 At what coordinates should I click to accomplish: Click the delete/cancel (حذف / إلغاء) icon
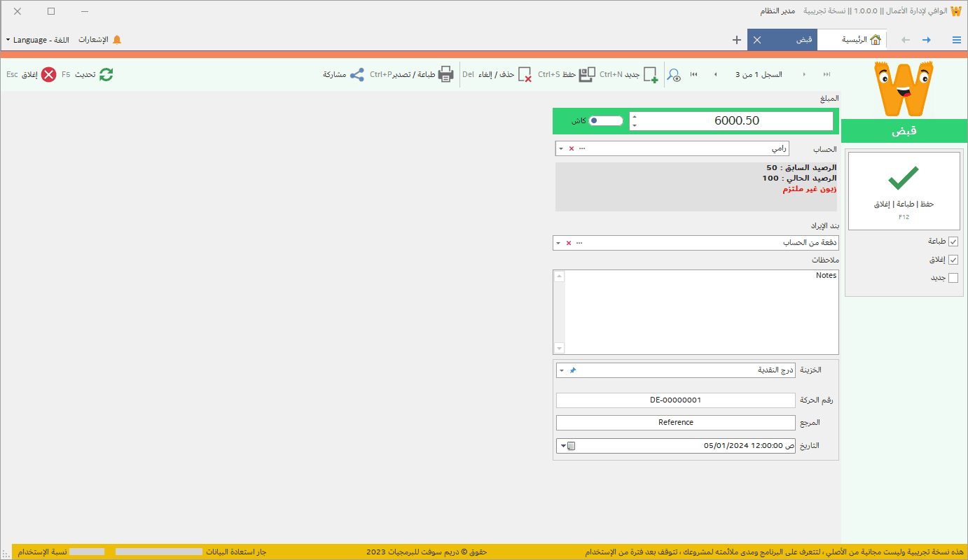525,74
